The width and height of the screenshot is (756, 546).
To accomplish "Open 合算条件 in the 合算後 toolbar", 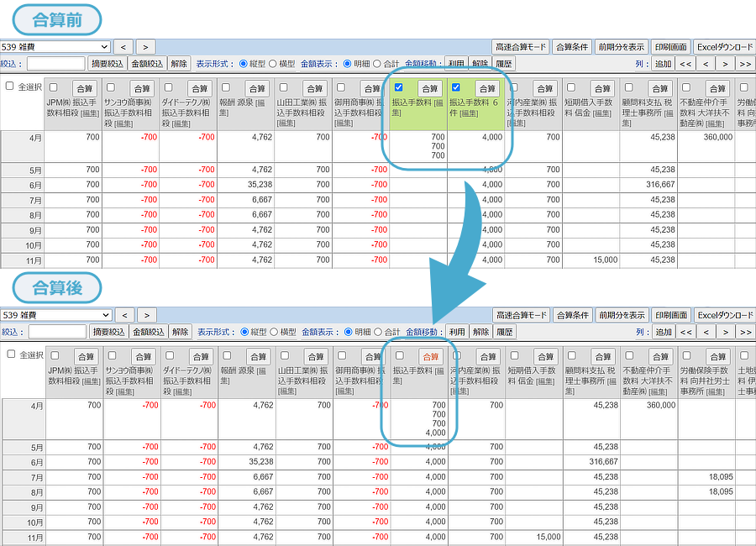I will click(572, 315).
